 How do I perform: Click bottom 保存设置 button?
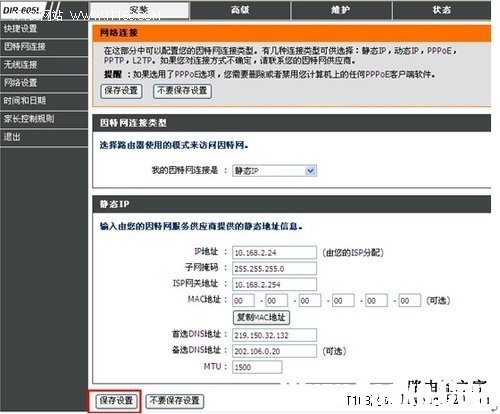pyautogui.click(x=116, y=401)
